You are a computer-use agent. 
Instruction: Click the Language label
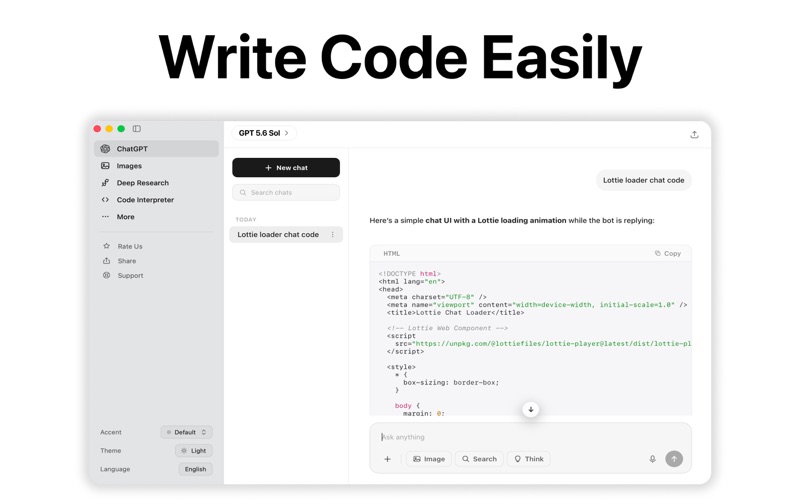[115, 469]
